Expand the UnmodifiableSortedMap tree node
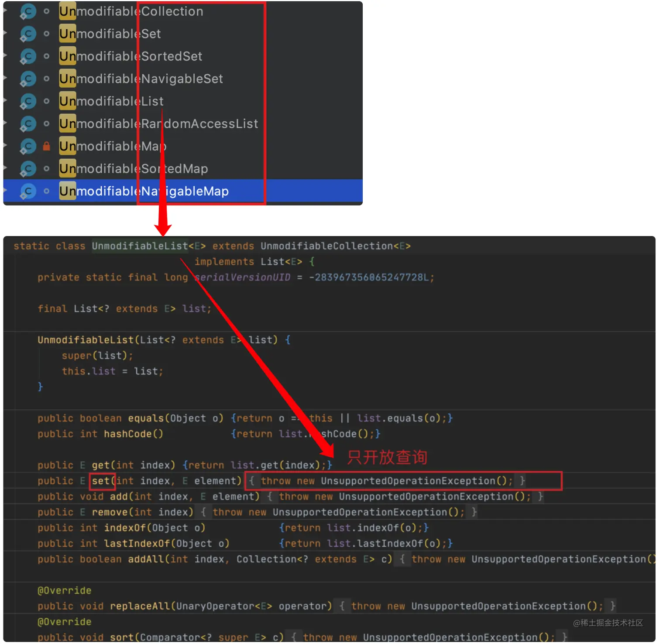Image resolution: width=660 pixels, height=644 pixels. click(x=5, y=167)
